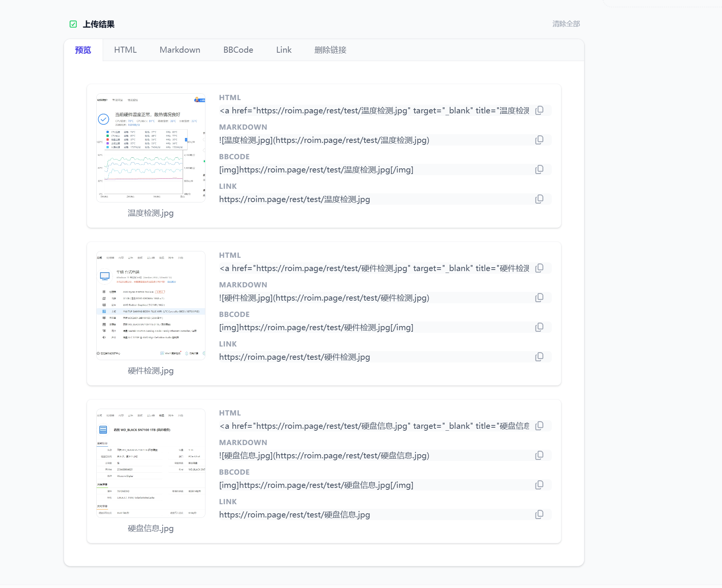
Task: Select the Markdown field for 硬盘信息.jpg
Action: (374, 455)
